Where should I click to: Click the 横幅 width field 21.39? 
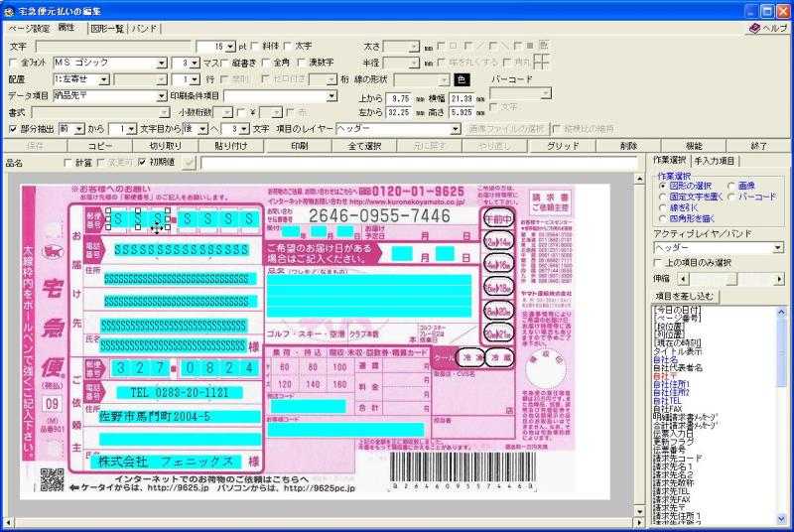coord(462,98)
